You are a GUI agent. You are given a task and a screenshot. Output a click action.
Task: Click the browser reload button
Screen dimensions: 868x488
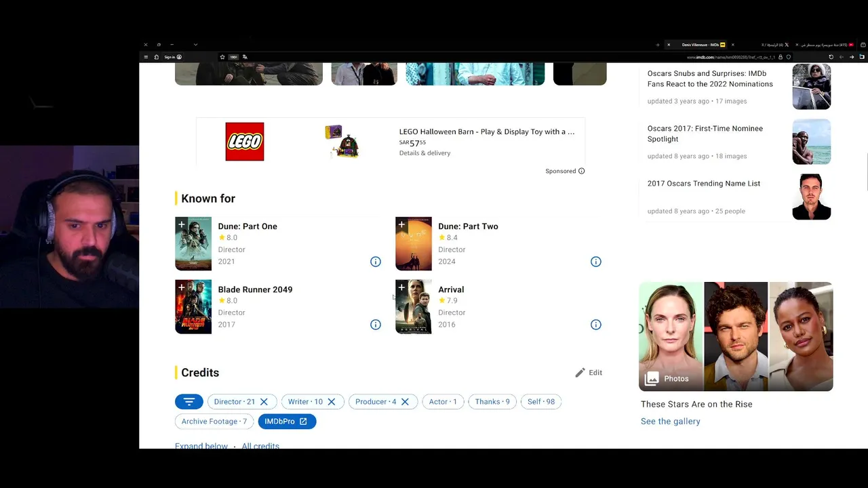(831, 57)
